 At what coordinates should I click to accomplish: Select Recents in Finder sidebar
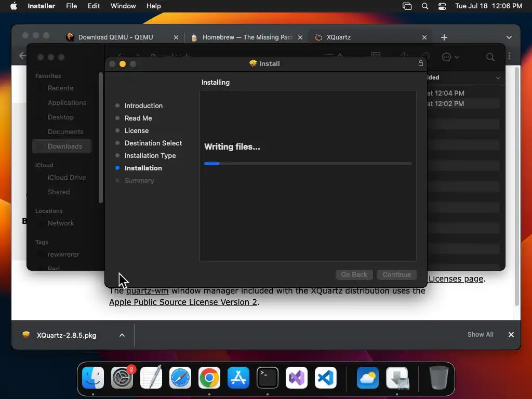(x=60, y=88)
